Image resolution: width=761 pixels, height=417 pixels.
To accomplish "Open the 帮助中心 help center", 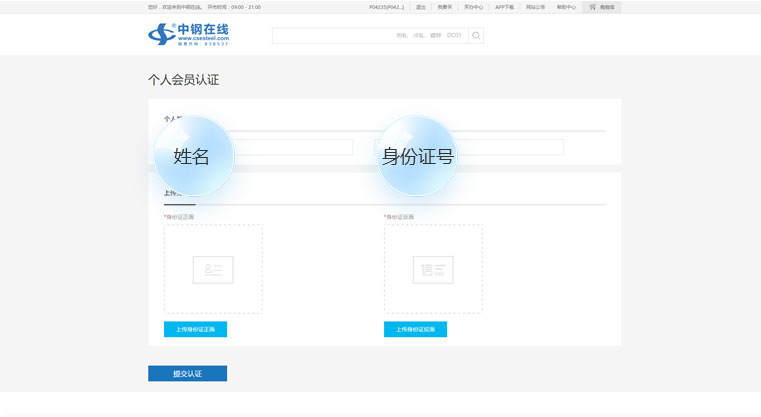I will pyautogui.click(x=566, y=7).
